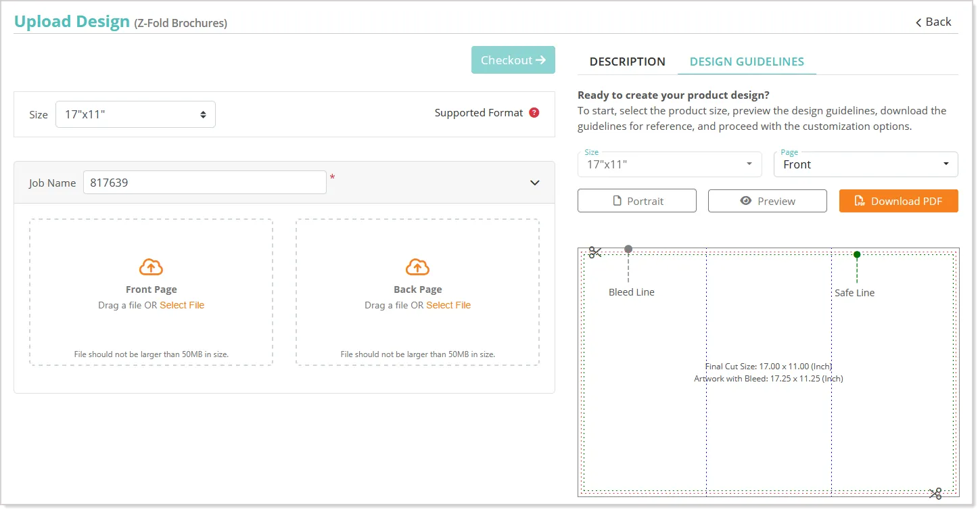Screen dimensions: 980x512
Task: Click the Front Page upload cloud icon
Action: click(151, 267)
